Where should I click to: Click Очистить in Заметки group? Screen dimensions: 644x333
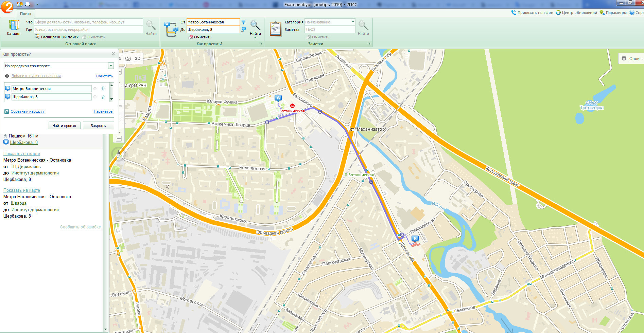318,37
